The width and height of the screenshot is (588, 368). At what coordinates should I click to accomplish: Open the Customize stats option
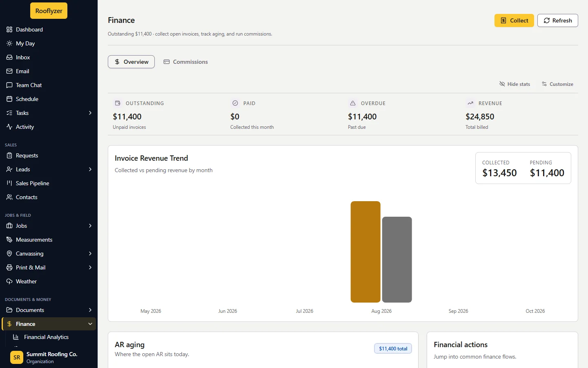557,84
